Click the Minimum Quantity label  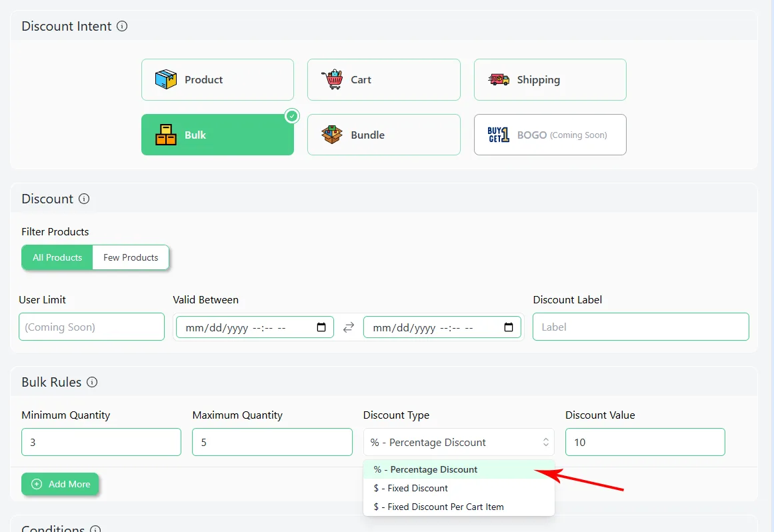[x=65, y=415]
